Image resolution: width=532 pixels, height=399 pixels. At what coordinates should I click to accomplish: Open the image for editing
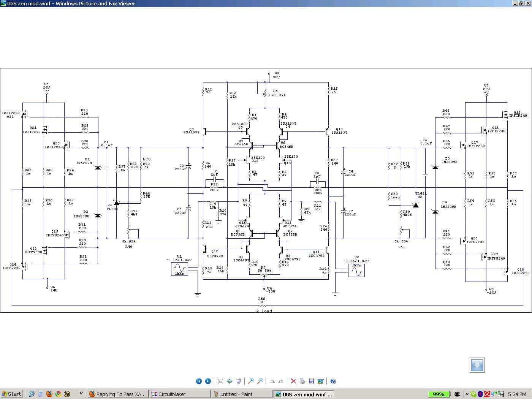[321, 381]
